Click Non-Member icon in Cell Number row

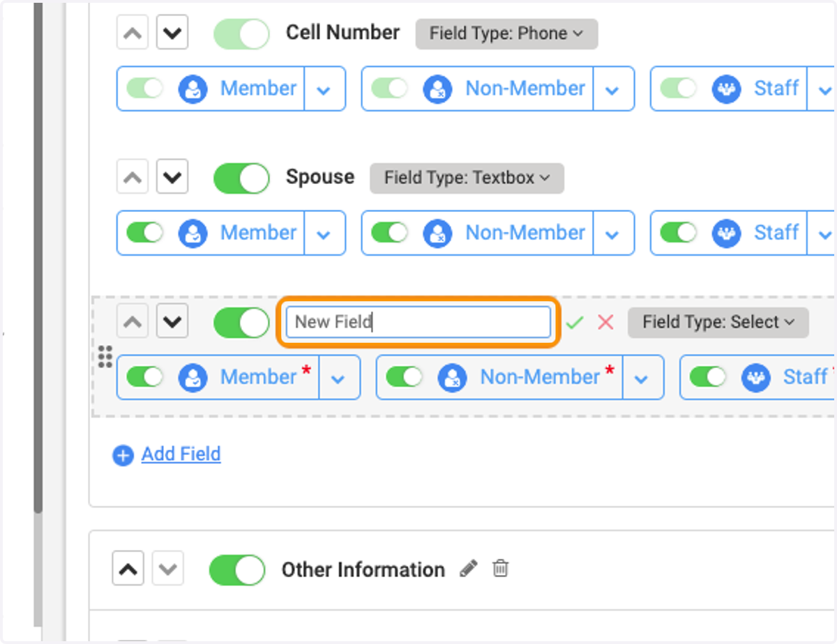(x=437, y=89)
